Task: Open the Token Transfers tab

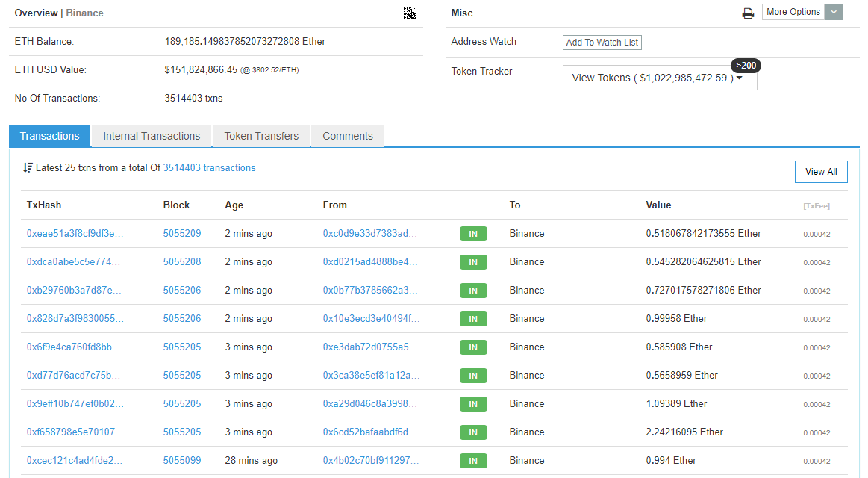Action: pyautogui.click(x=261, y=136)
